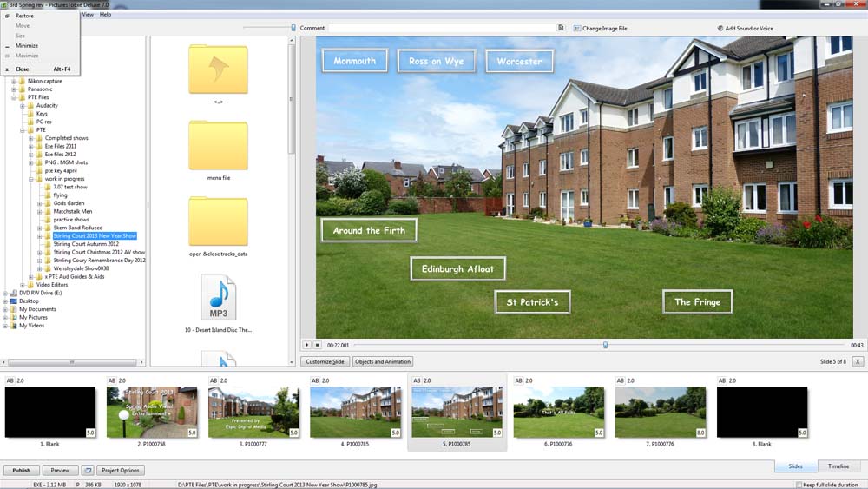Select slide 2 P1000758 thumbnail
The height and width of the screenshot is (489, 868).
click(152, 412)
